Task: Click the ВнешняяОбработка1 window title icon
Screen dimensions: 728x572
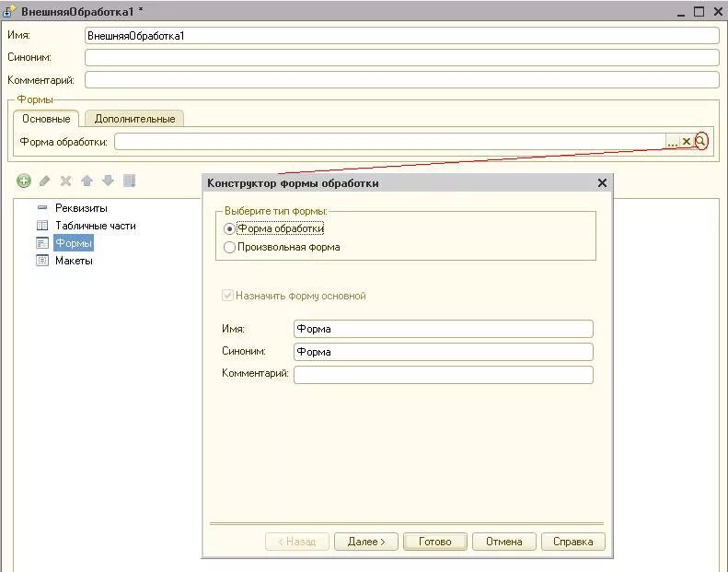Action: [10, 11]
